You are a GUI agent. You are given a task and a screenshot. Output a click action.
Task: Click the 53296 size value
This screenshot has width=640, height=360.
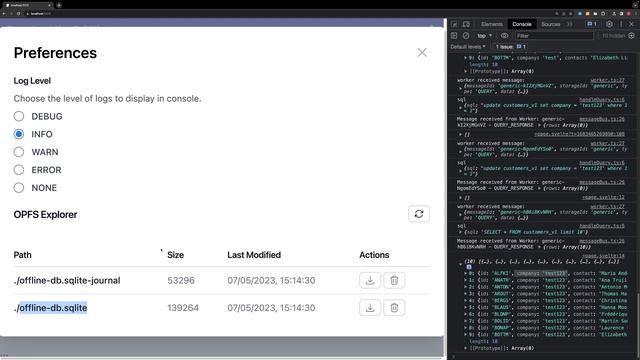tap(181, 280)
